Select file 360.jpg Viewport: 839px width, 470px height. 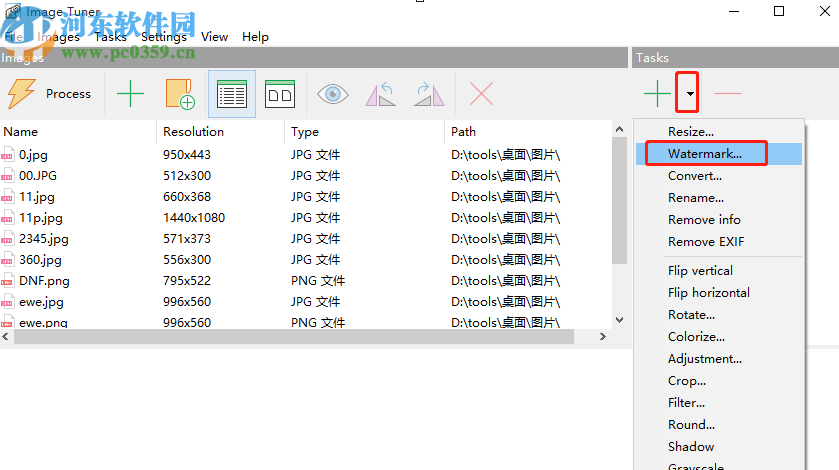coord(40,260)
